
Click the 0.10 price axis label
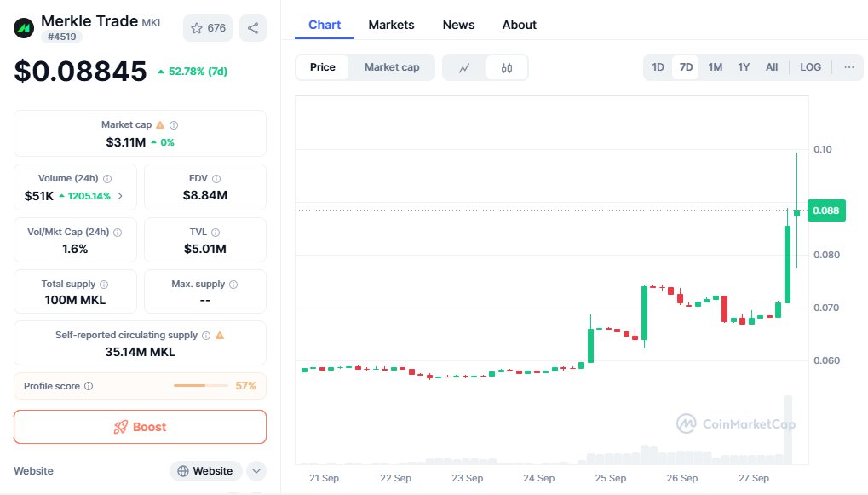(x=823, y=149)
